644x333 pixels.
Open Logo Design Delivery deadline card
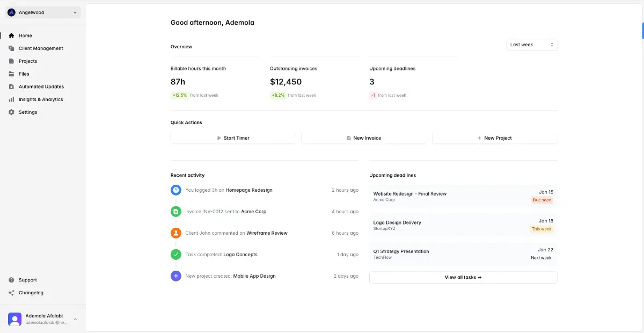point(463,226)
